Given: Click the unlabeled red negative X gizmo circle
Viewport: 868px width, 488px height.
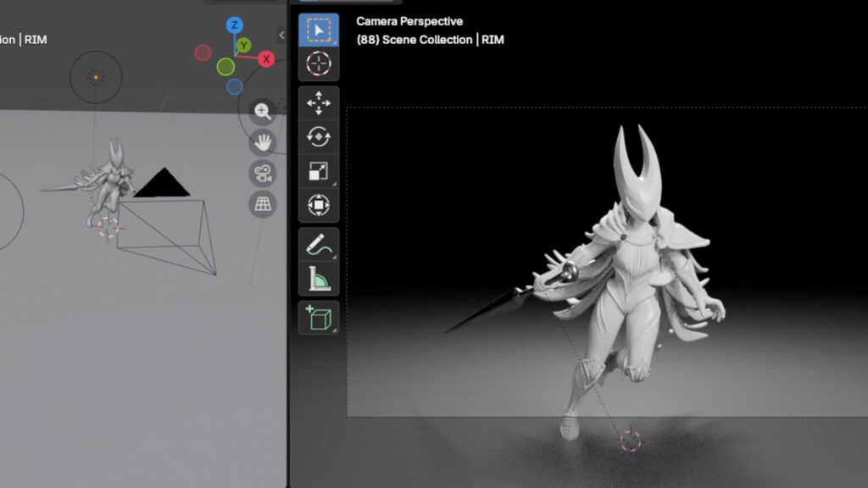Looking at the screenshot, I should click(x=203, y=53).
